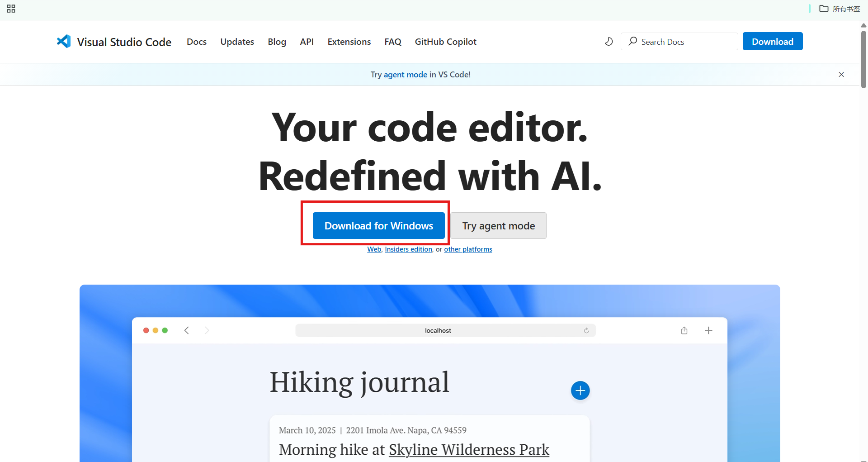
Task: Open the FAQ navigation link
Action: tap(393, 42)
